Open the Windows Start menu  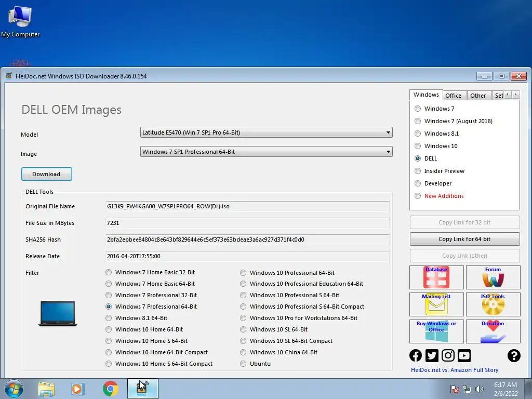coord(14,389)
